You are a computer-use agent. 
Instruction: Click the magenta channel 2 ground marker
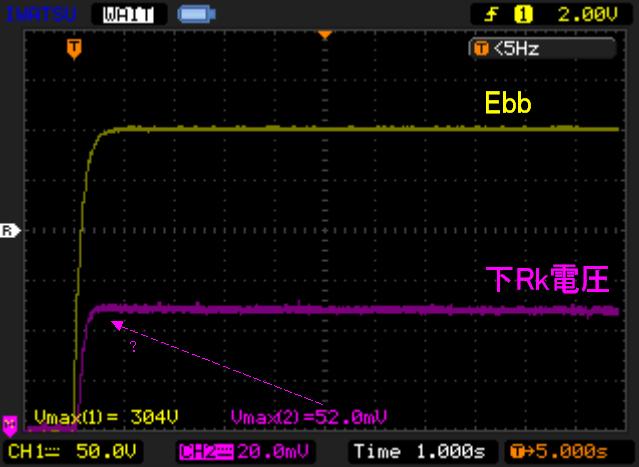[x=9, y=425]
